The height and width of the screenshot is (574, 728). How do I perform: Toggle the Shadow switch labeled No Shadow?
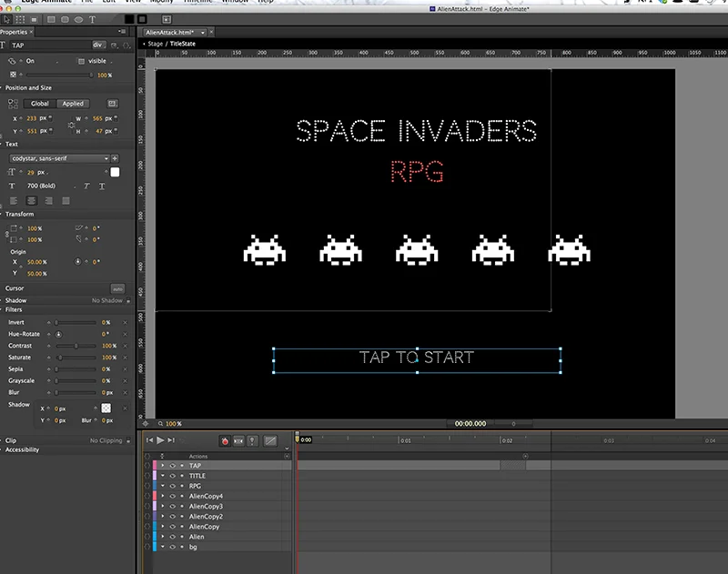pos(128,301)
